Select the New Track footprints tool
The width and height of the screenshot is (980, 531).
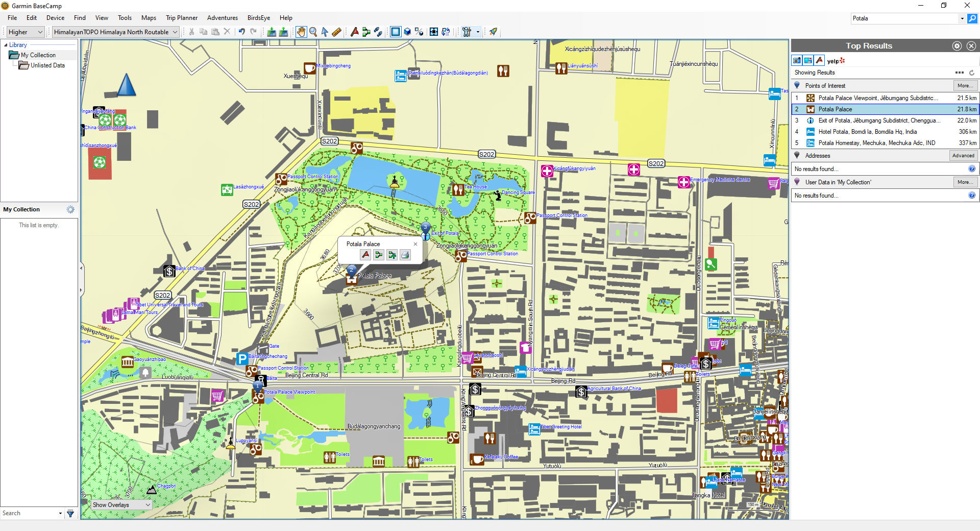point(378,32)
